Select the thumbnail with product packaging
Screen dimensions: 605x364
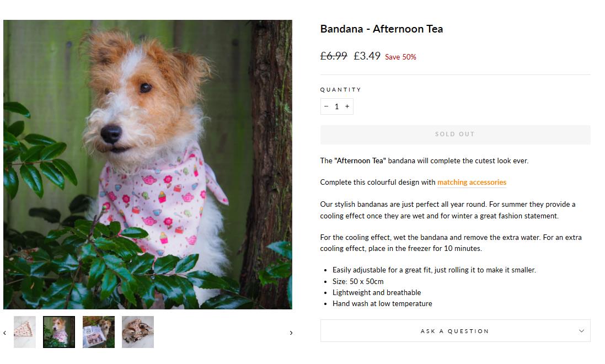pos(99,332)
